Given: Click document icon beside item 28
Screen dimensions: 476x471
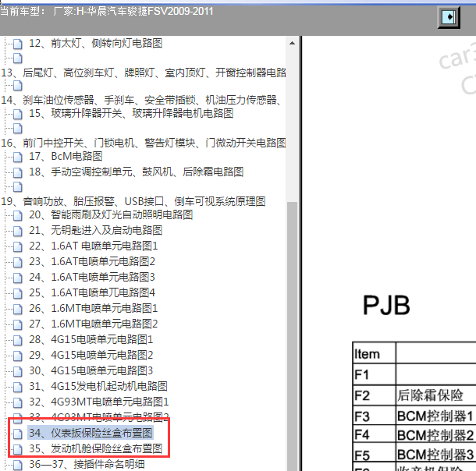Looking at the screenshot, I should [18, 340].
